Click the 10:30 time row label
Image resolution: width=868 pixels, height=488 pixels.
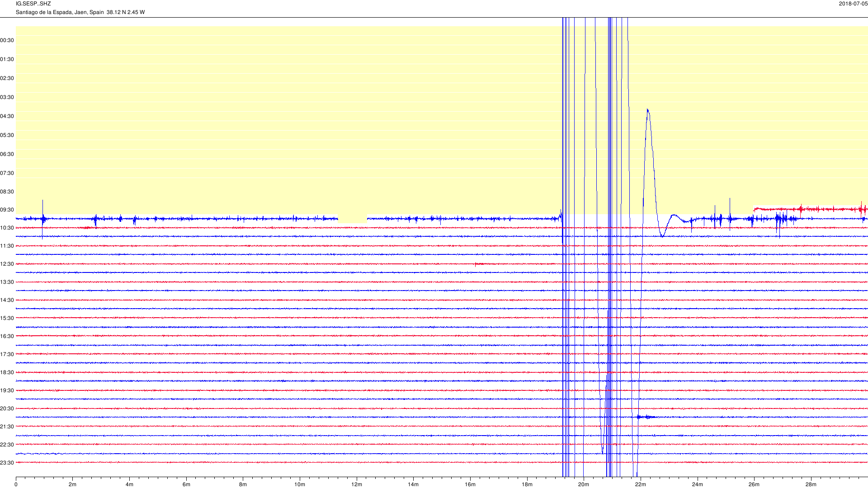7,228
